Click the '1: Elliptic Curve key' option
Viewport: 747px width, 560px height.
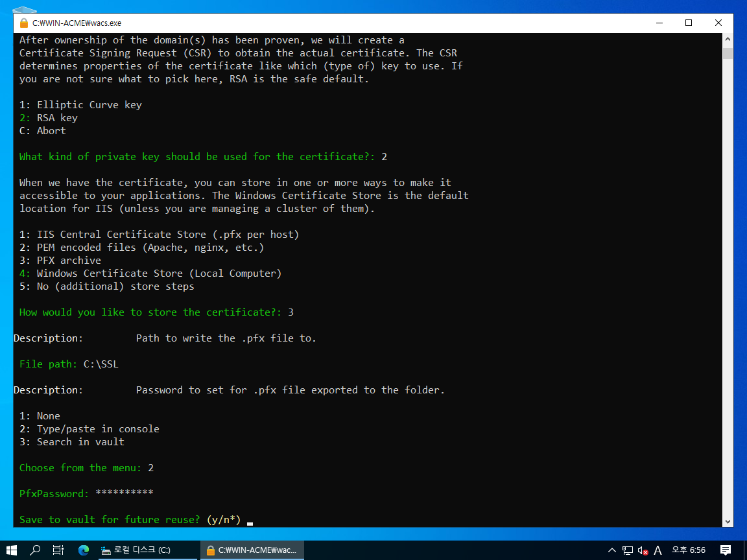coord(80,105)
